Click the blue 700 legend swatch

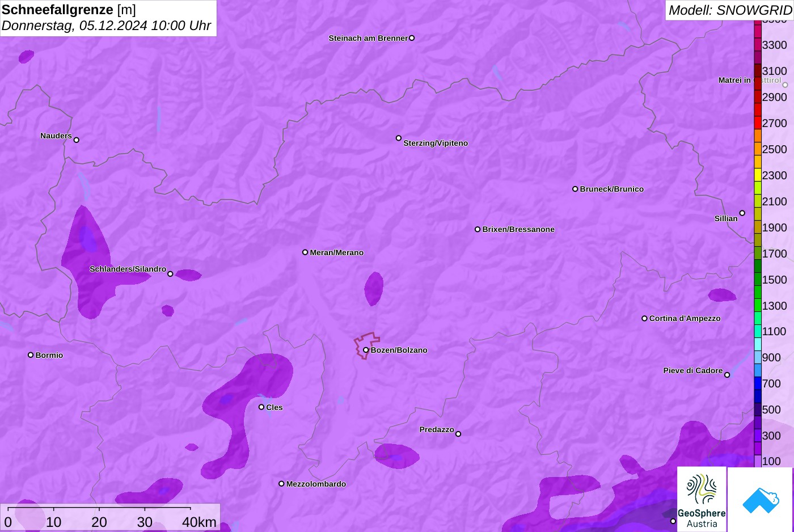pyautogui.click(x=758, y=384)
